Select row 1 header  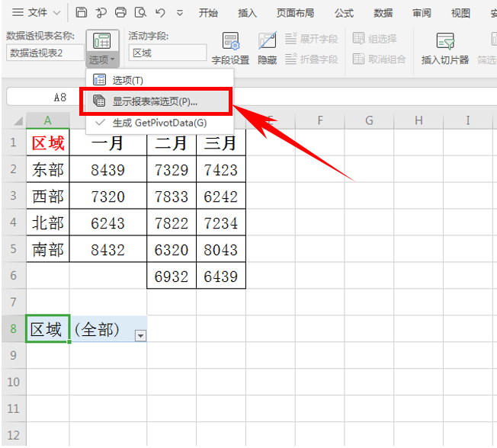tap(13, 142)
